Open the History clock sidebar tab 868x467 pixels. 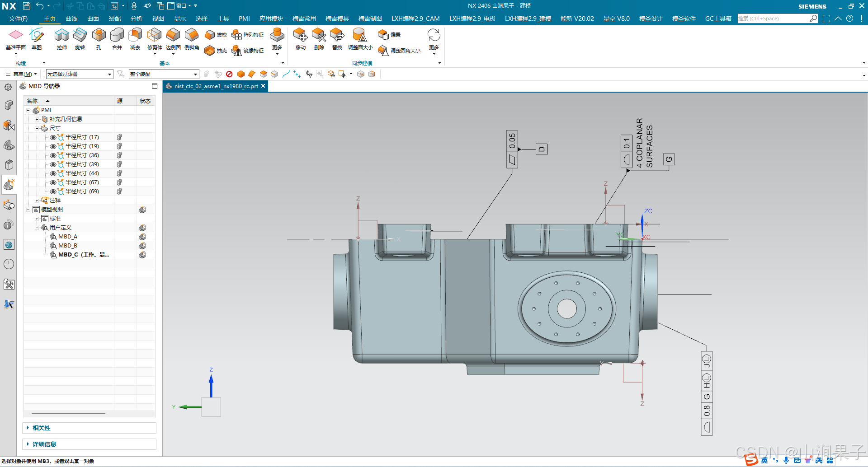(x=9, y=264)
